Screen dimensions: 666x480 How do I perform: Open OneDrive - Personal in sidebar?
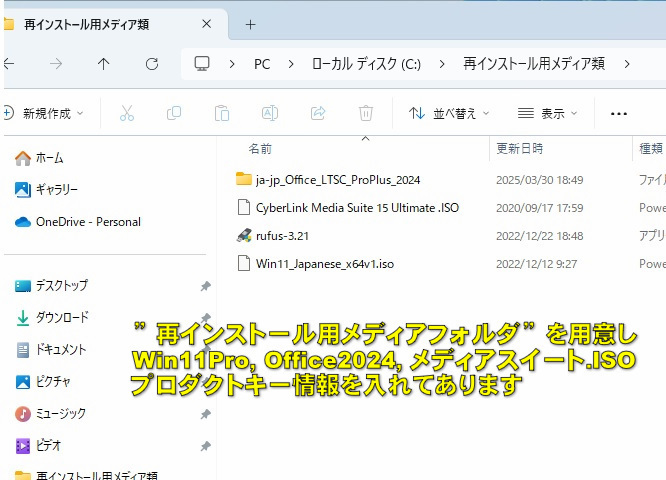coord(78,222)
